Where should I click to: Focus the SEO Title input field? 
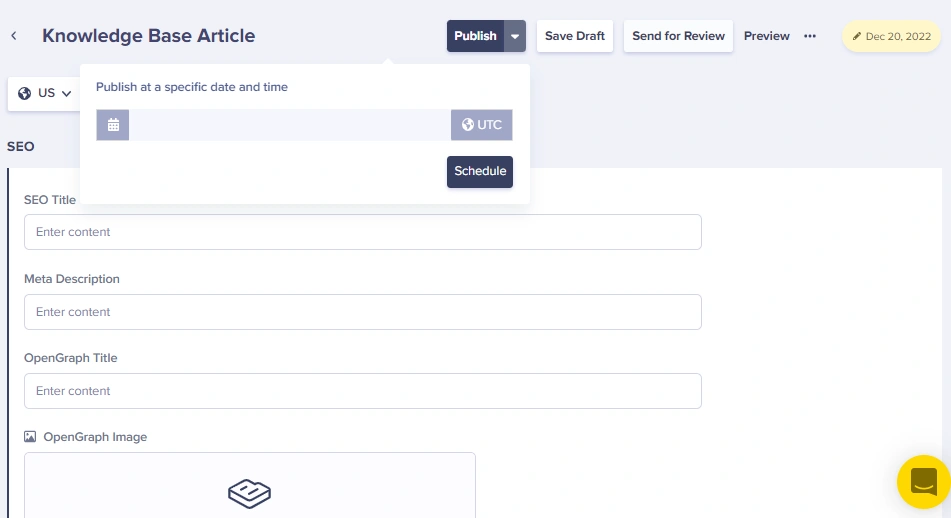[x=362, y=232]
